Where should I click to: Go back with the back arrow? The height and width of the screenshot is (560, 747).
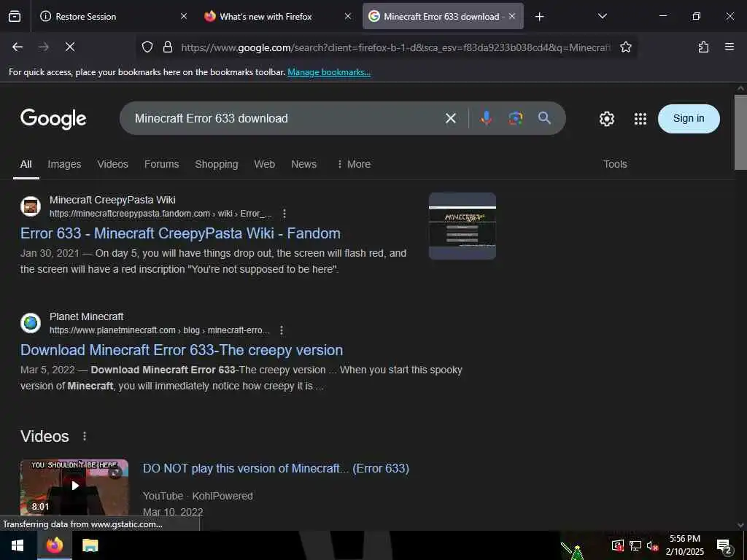point(18,47)
